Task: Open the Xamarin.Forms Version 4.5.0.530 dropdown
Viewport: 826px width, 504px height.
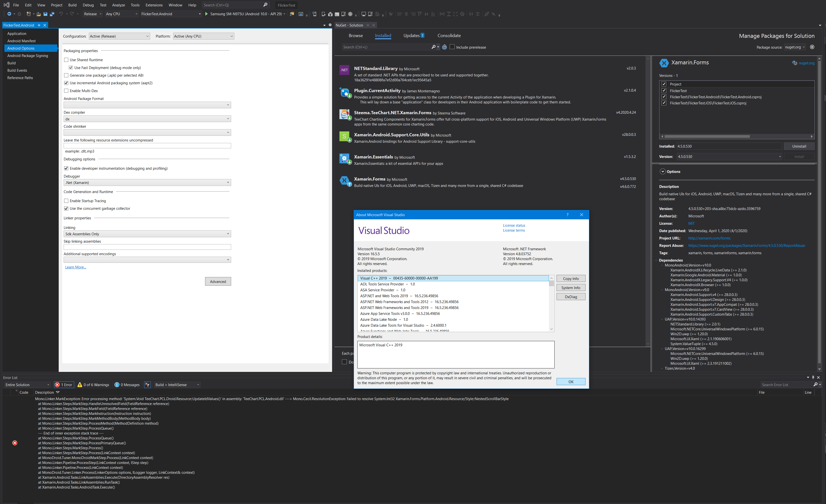Action: [729, 157]
